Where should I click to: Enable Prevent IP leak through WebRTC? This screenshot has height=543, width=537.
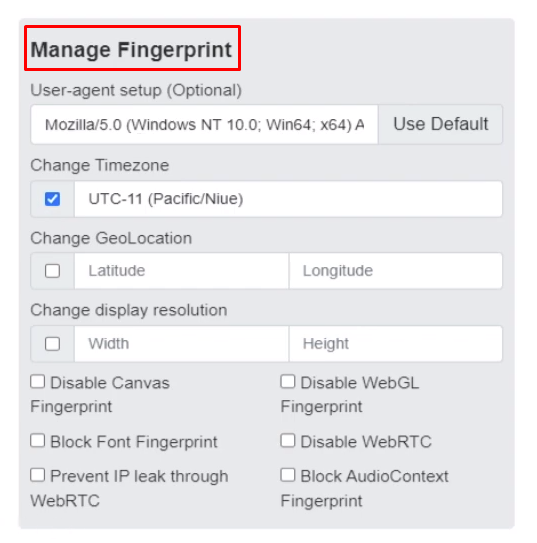pyautogui.click(x=37, y=475)
